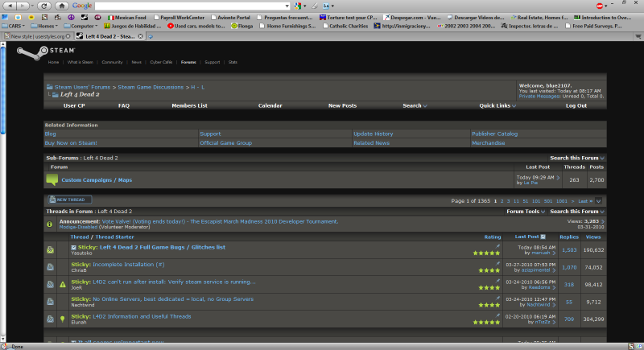
Task: Click the Last Post sort order icon
Action: (543, 237)
